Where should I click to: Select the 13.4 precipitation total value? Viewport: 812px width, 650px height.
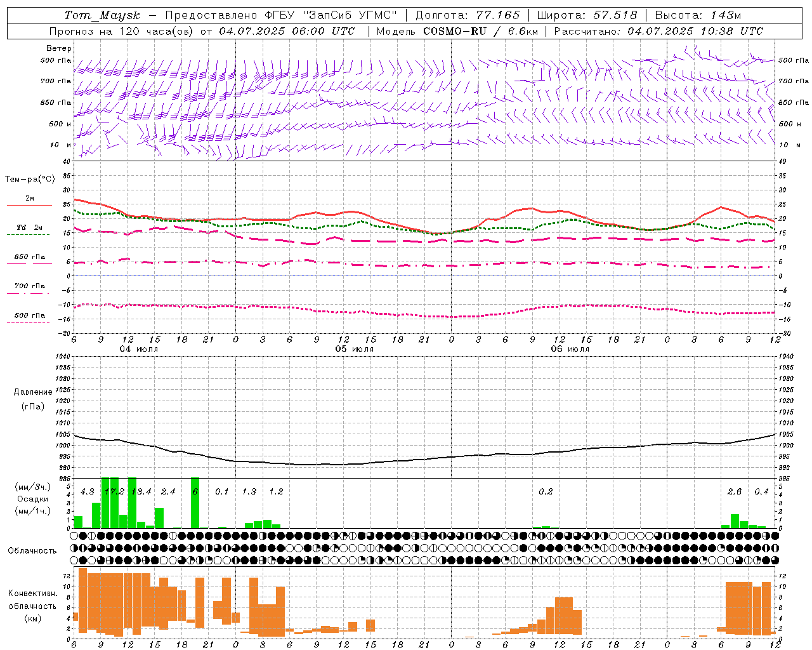[x=141, y=492]
